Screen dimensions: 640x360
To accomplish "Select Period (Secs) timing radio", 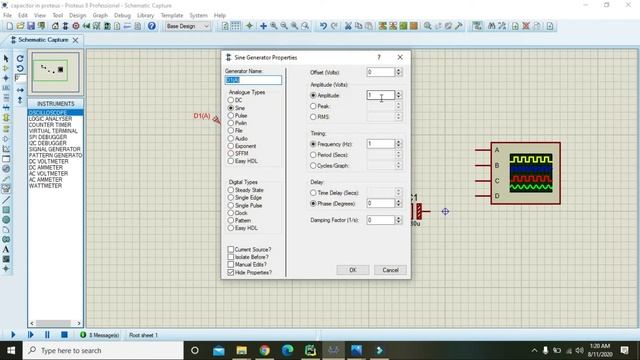I will [x=313, y=155].
